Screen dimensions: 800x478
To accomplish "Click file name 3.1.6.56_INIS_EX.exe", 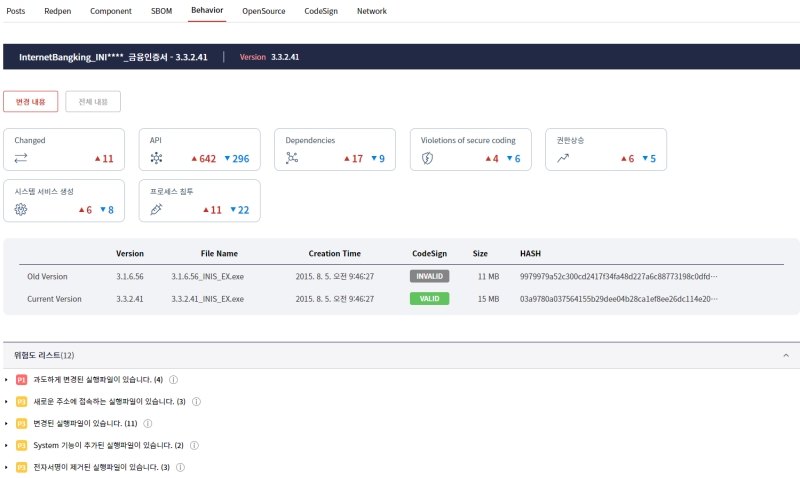I will [208, 276].
